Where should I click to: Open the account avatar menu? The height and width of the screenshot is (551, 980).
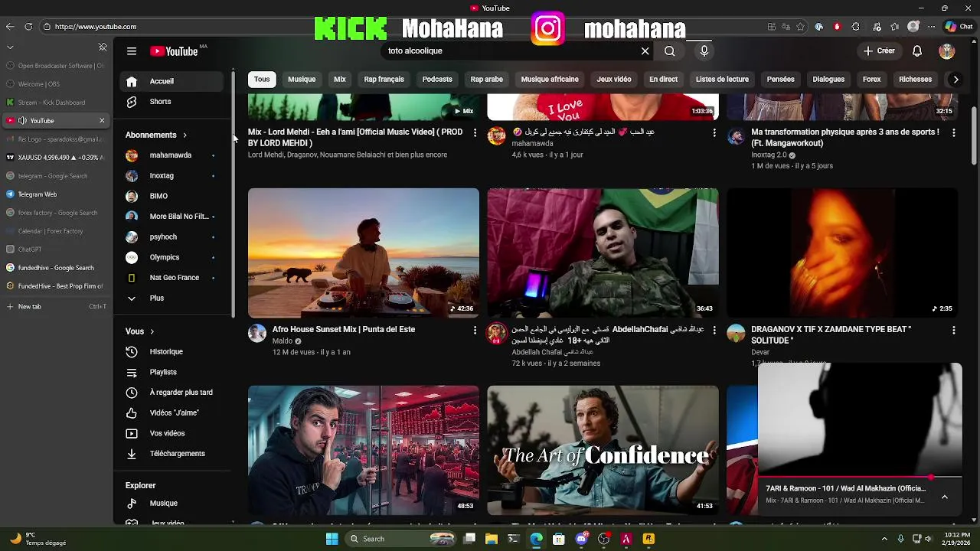pos(947,51)
